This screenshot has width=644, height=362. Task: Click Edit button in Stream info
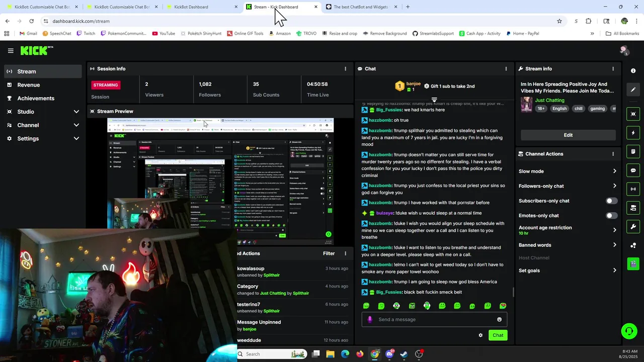click(x=568, y=135)
